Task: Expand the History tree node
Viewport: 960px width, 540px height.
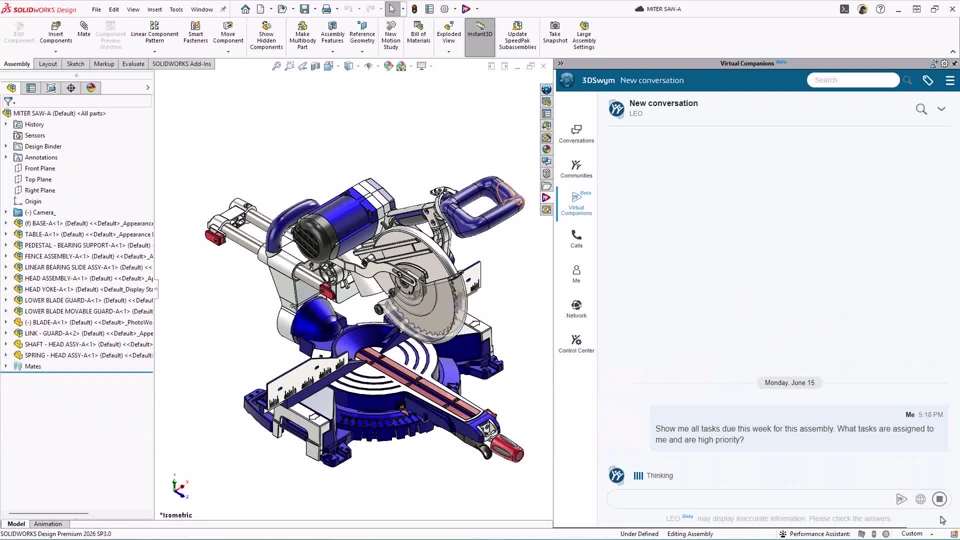Action: point(6,124)
